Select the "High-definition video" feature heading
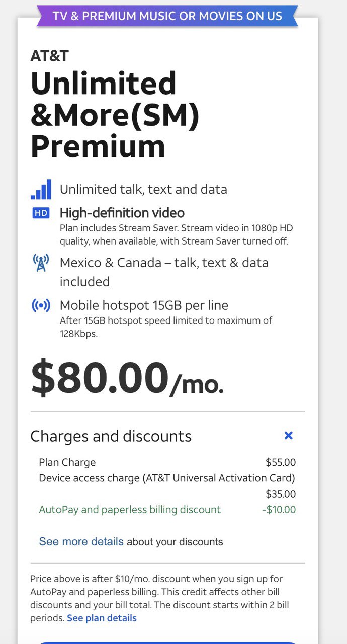347x644 pixels. coord(122,213)
